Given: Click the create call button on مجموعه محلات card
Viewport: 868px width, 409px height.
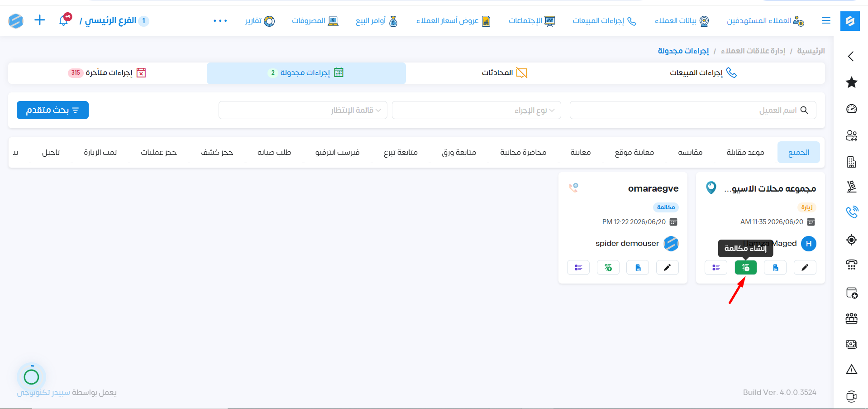Looking at the screenshot, I should click(x=745, y=268).
